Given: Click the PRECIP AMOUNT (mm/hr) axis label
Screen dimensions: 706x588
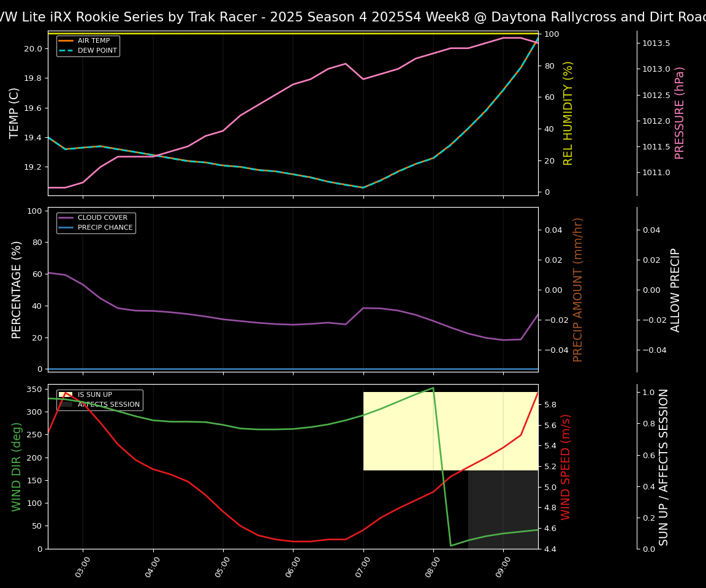Looking at the screenshot, I should point(578,290).
